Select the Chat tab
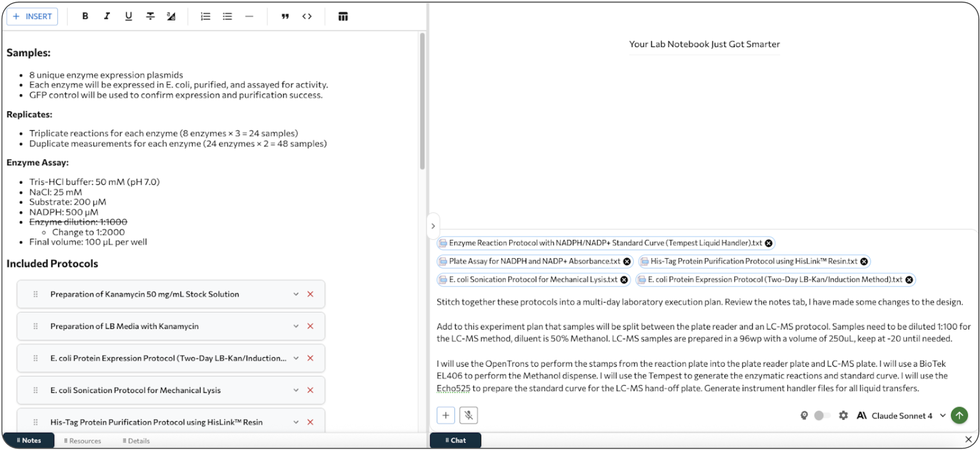 pos(455,440)
